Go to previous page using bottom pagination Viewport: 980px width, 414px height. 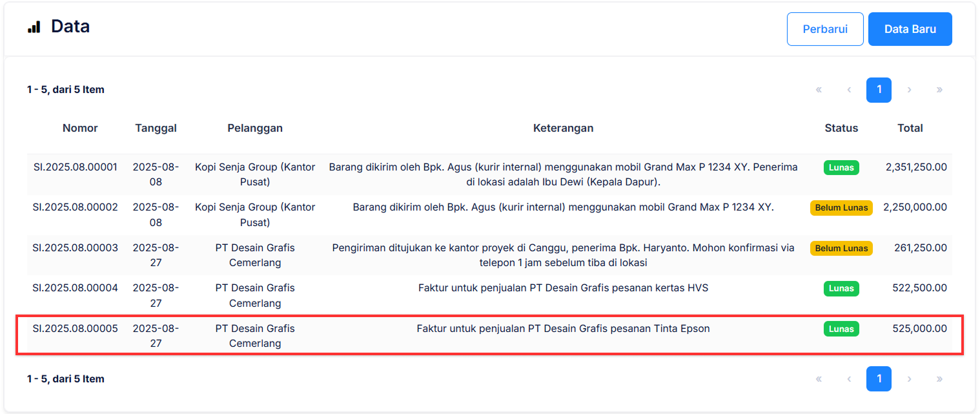(849, 379)
